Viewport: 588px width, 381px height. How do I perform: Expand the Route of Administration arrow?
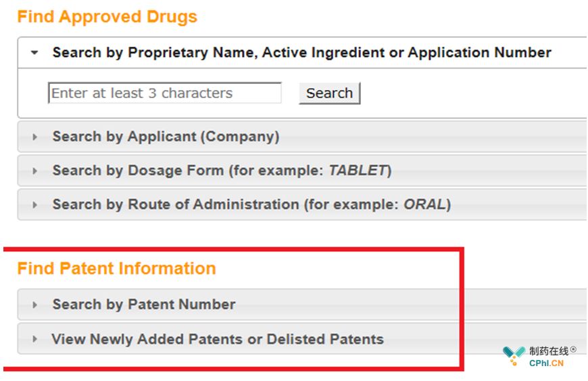coord(35,204)
